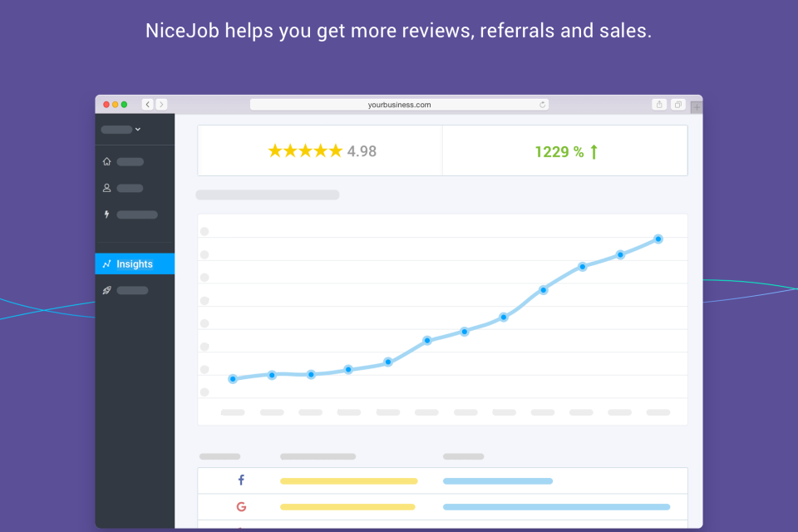The width and height of the screenshot is (798, 532).
Task: Click the yourbusiness.com address bar
Action: coord(399,105)
